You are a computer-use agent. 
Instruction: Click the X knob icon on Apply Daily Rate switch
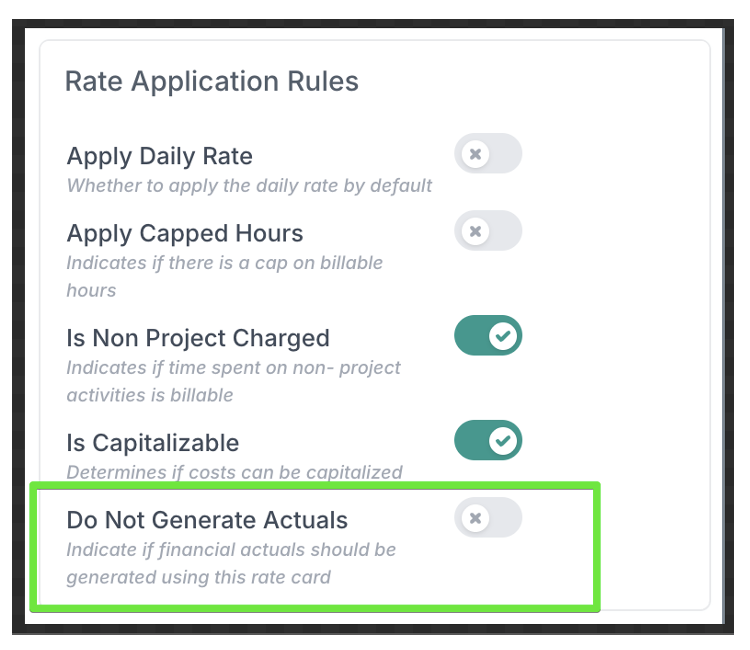(476, 154)
